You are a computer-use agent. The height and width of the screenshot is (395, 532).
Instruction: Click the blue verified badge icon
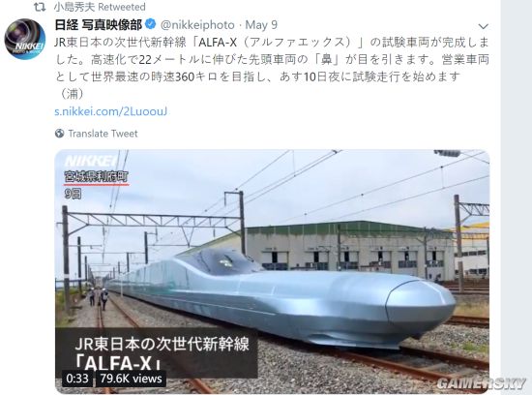coord(150,24)
